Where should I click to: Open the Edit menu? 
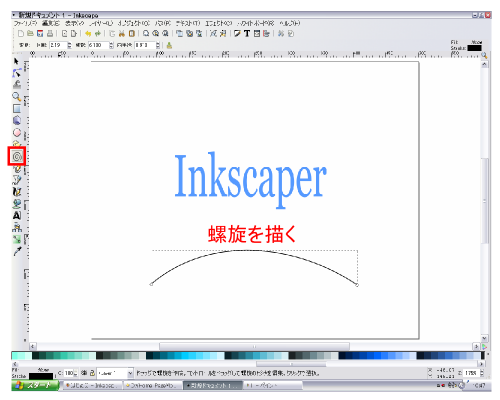point(51,23)
